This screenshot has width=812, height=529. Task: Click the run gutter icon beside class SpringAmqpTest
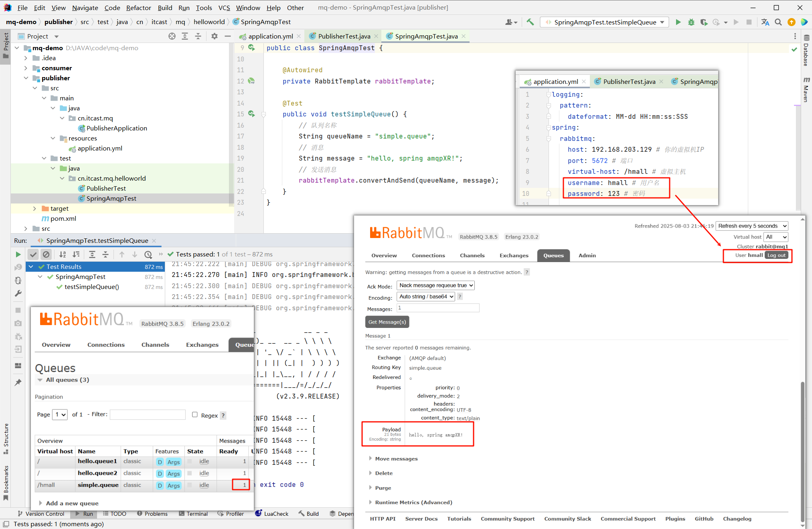coord(251,48)
